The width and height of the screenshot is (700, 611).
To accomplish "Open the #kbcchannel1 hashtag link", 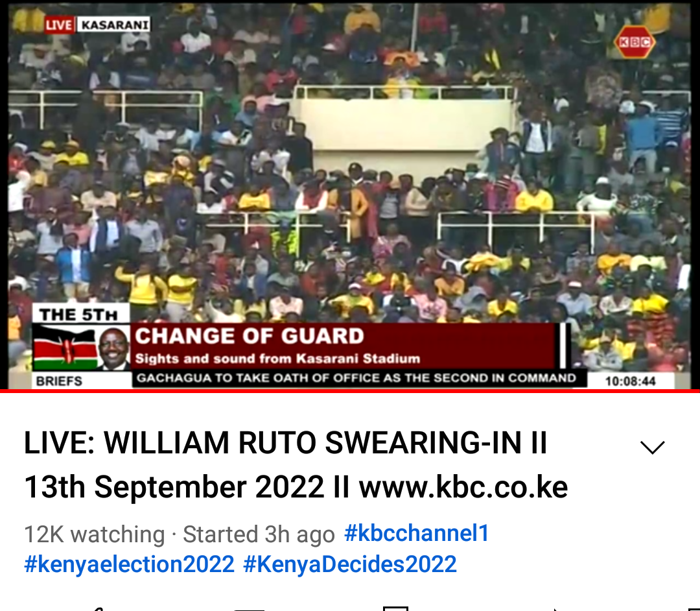I will (417, 533).
